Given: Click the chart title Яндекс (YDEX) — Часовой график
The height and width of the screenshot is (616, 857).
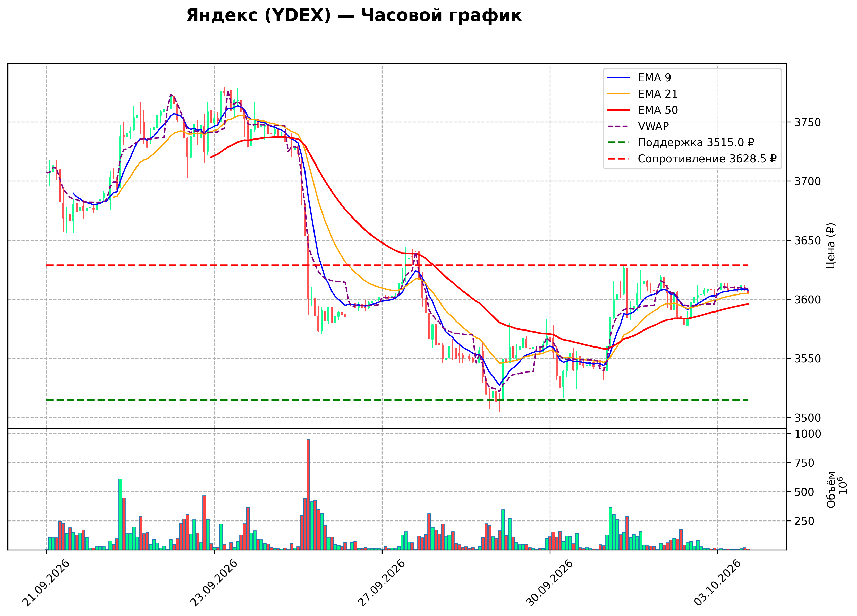Looking at the screenshot, I should point(354,15).
